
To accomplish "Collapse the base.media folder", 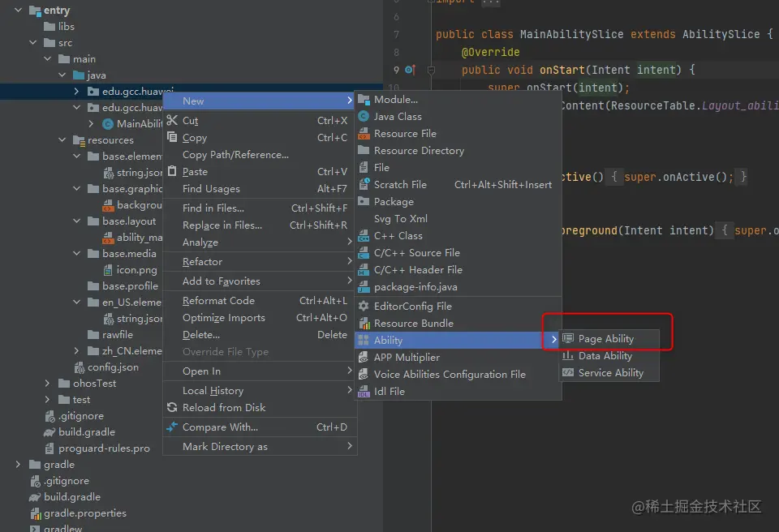I will pos(76,253).
